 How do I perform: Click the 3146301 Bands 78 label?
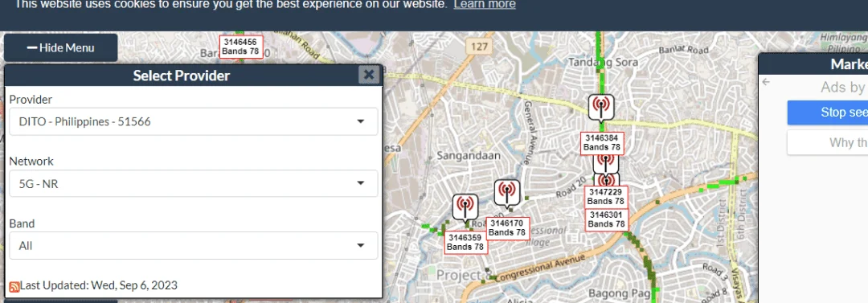[606, 219]
